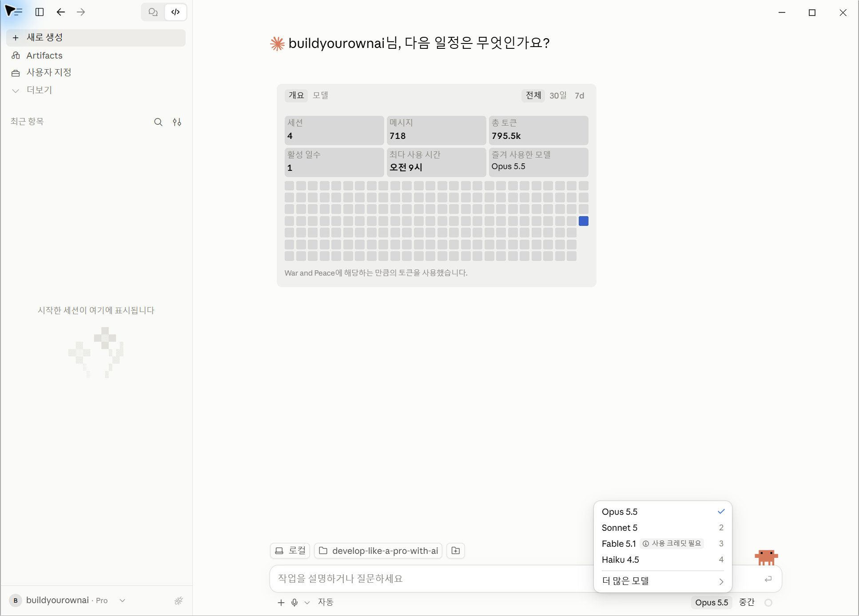Click the 총 토큰 795.5k card
The width and height of the screenshot is (859, 616).
tap(538, 130)
